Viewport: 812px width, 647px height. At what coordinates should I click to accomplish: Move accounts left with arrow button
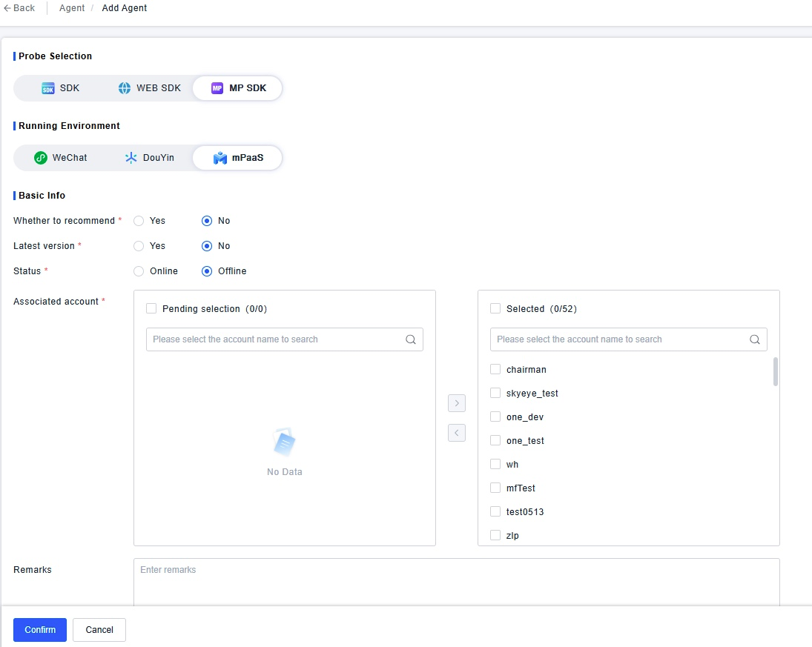pyautogui.click(x=457, y=433)
